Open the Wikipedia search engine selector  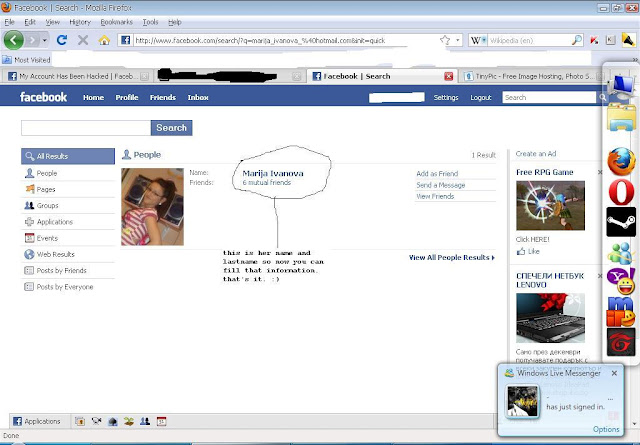click(478, 40)
